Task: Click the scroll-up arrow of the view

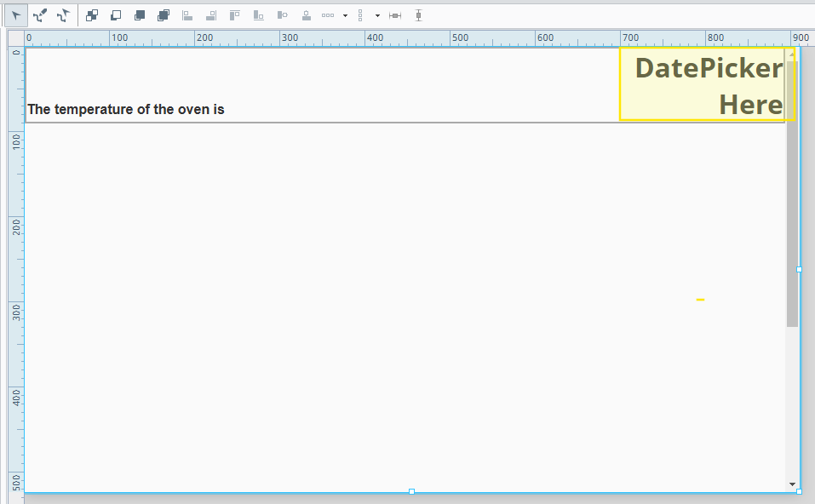Action: pyautogui.click(x=792, y=54)
